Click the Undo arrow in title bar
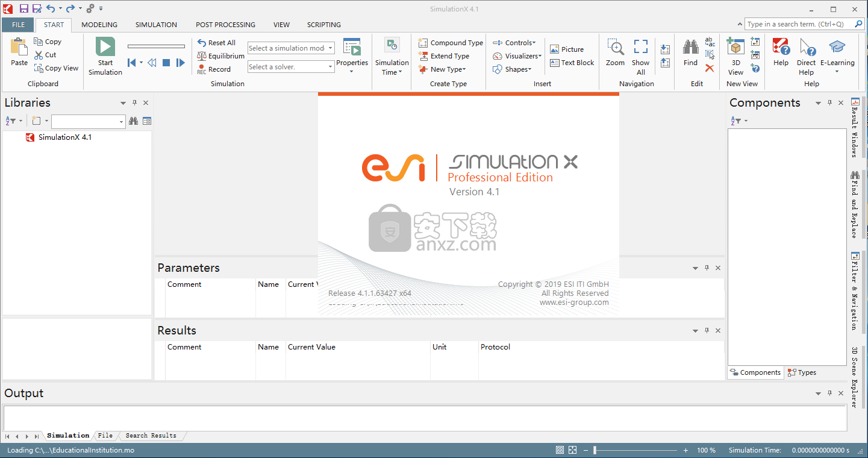 point(51,8)
